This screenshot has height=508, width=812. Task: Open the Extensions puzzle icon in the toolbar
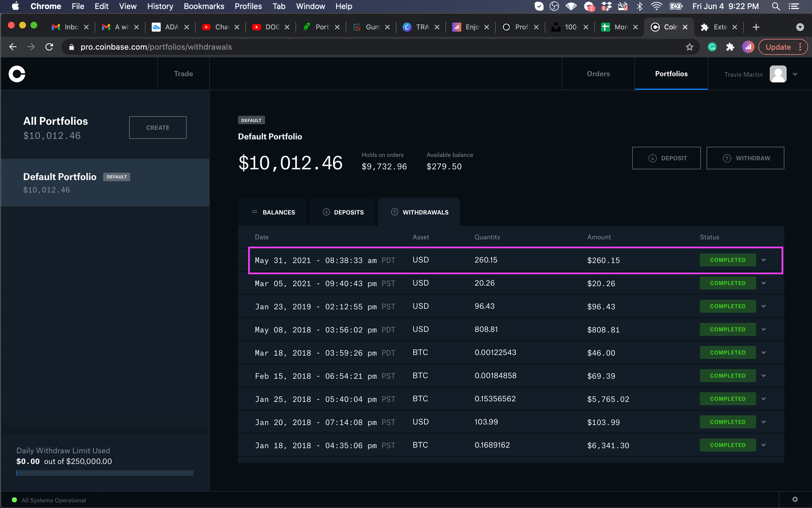coord(730,47)
